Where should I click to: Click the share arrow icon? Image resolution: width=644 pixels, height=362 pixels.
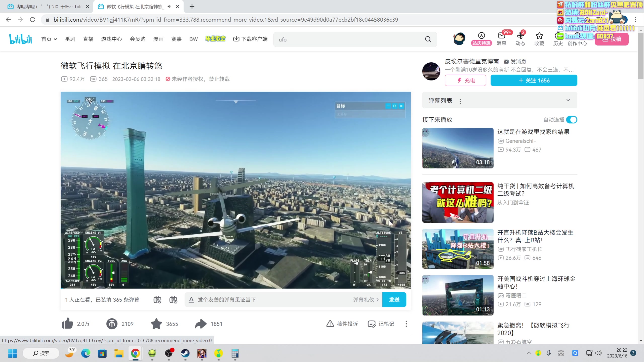pyautogui.click(x=201, y=324)
